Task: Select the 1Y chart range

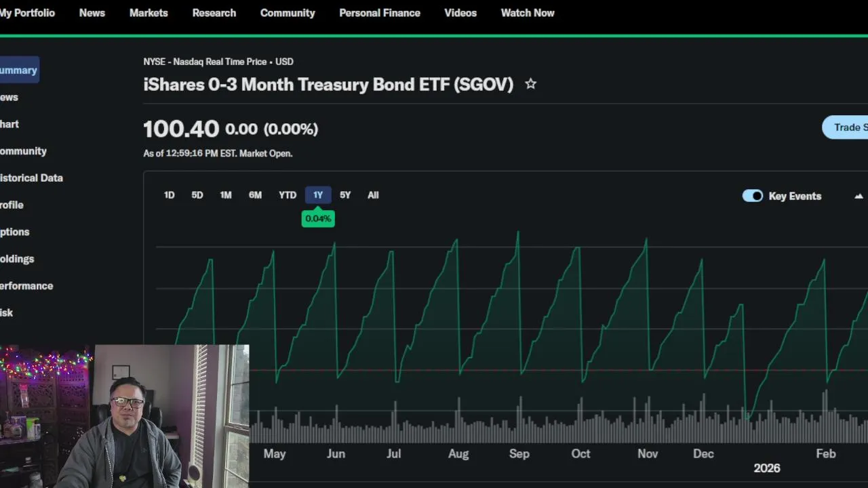Action: point(318,195)
